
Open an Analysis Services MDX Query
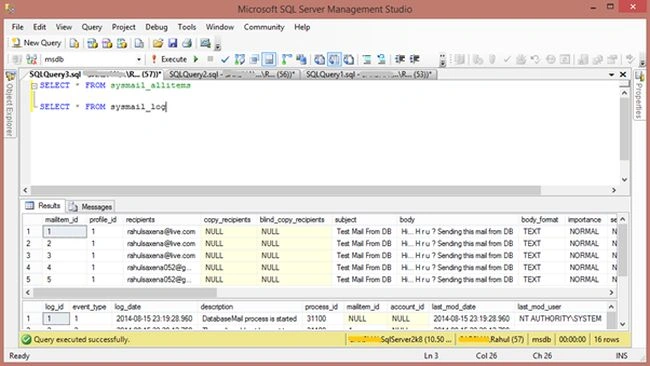pos(92,43)
